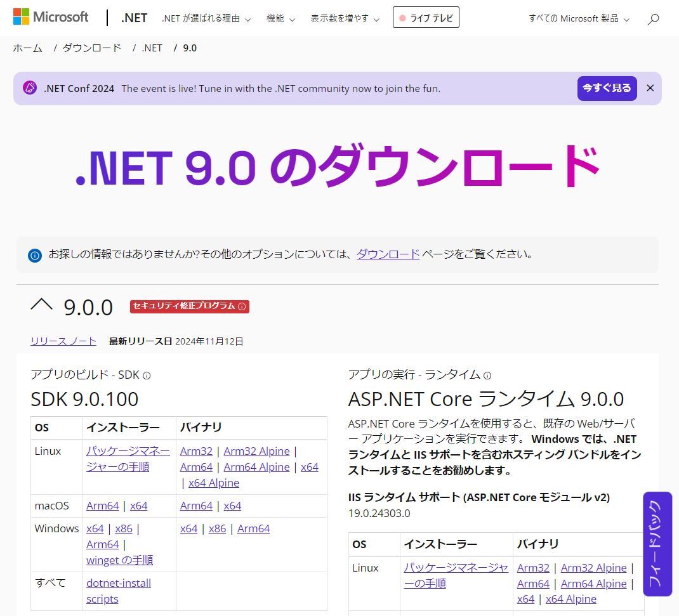Open SDK Linux パッケージマネージャーの手順 link
The width and height of the screenshot is (679, 616).
(128, 459)
